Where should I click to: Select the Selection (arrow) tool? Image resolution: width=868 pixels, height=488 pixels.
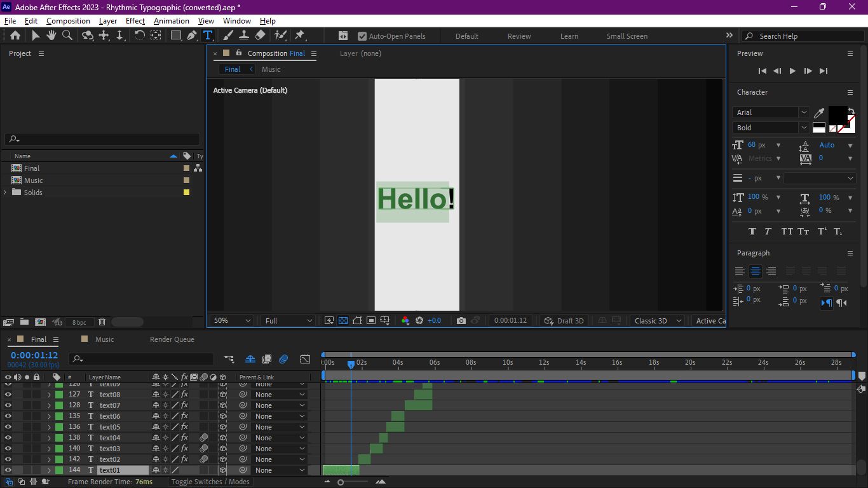36,36
